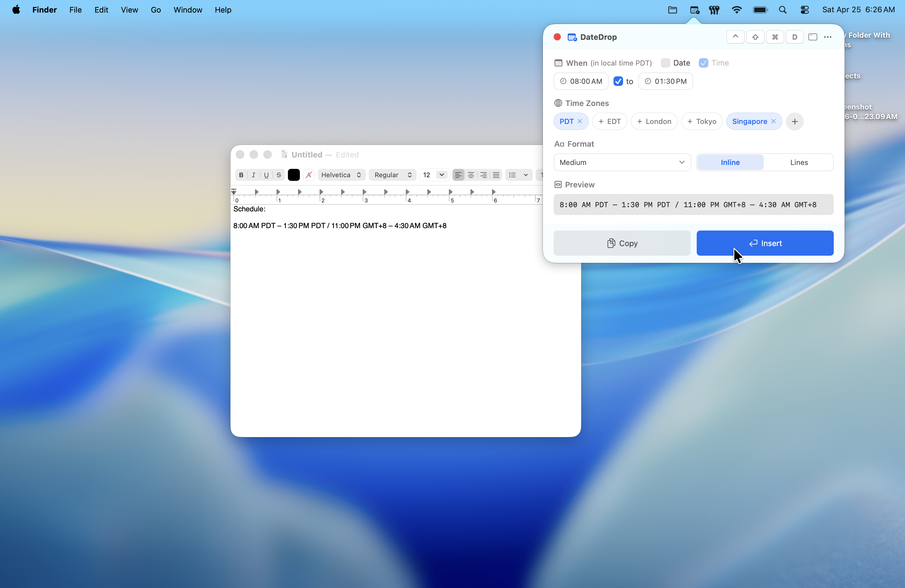Click the Copy button in DateDrop
This screenshot has width=905, height=588.
[622, 243]
